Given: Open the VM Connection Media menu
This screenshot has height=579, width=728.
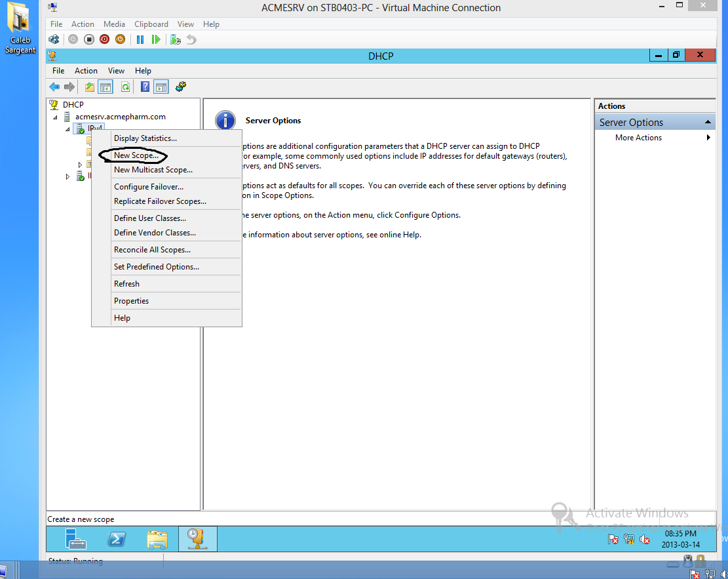Looking at the screenshot, I should [114, 24].
